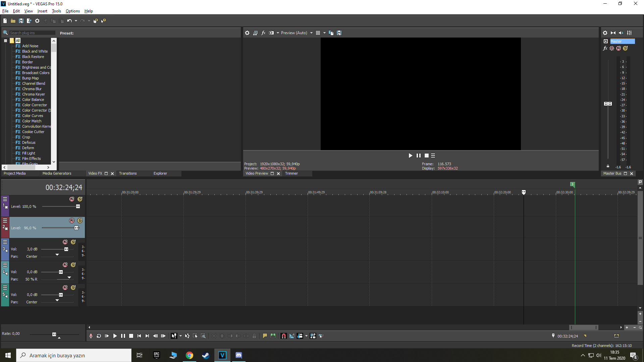Toggle loop playback in timeline transport

(x=99, y=336)
